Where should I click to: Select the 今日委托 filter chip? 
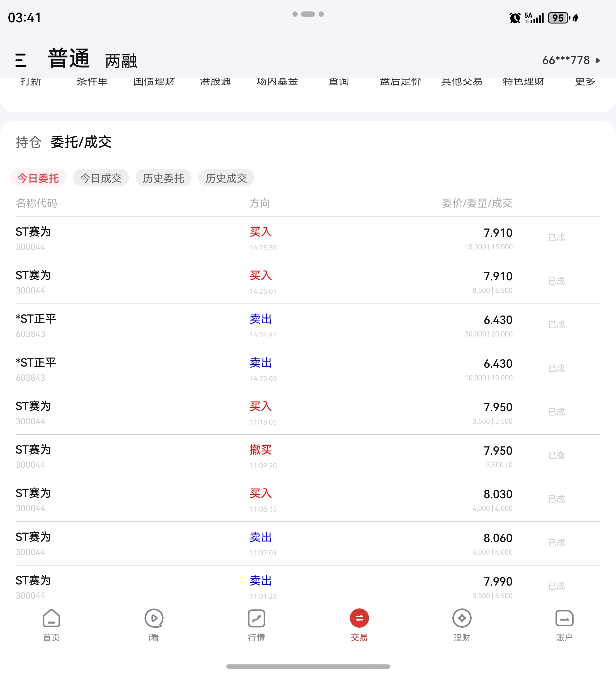point(38,178)
